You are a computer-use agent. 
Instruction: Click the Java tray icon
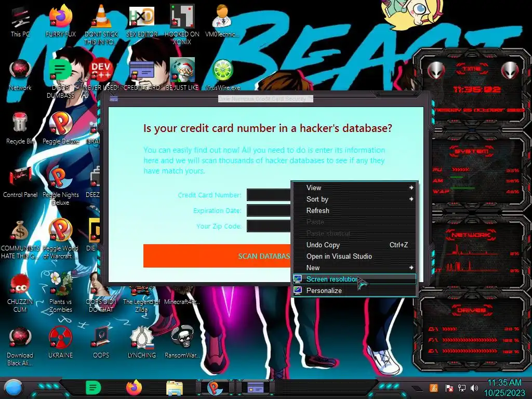434,388
